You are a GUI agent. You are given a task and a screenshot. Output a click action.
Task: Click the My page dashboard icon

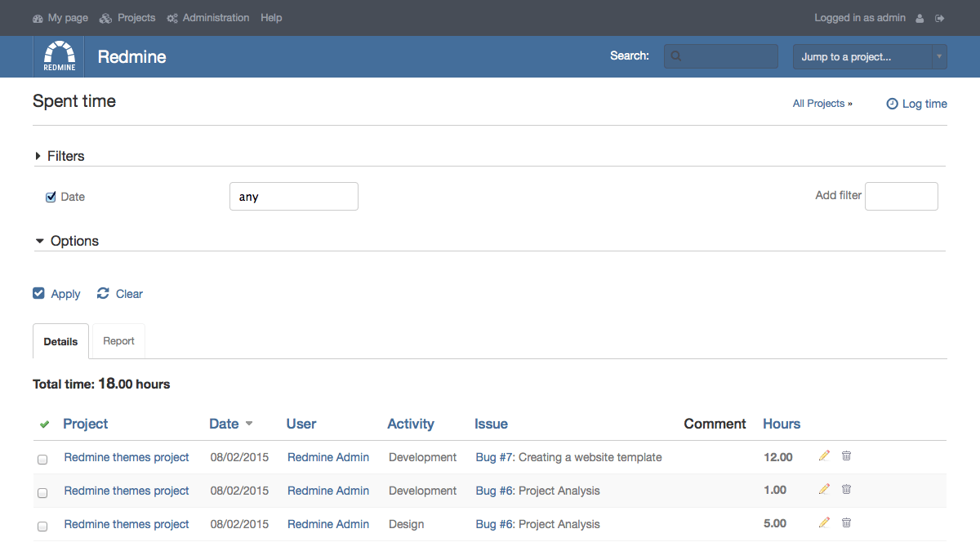(x=38, y=18)
